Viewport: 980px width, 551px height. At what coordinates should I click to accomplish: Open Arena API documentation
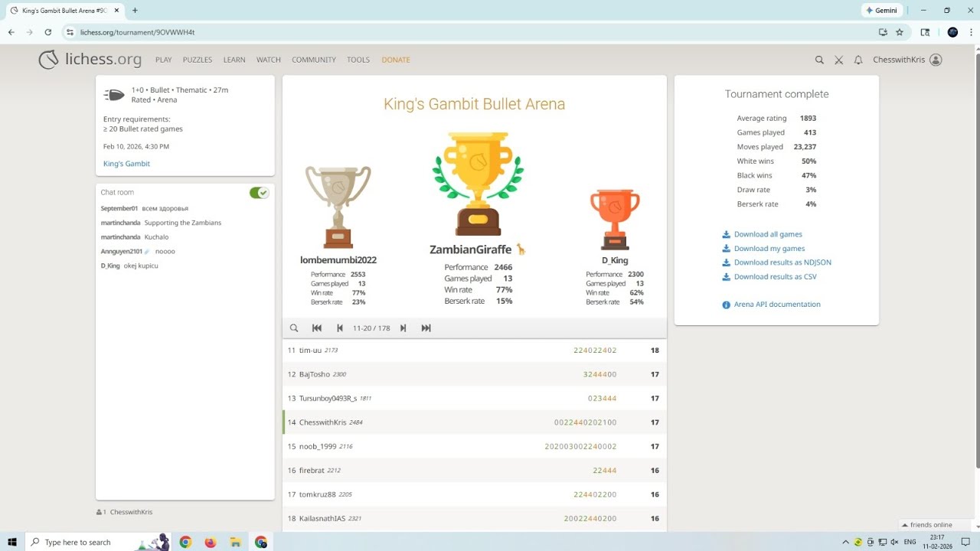point(777,305)
